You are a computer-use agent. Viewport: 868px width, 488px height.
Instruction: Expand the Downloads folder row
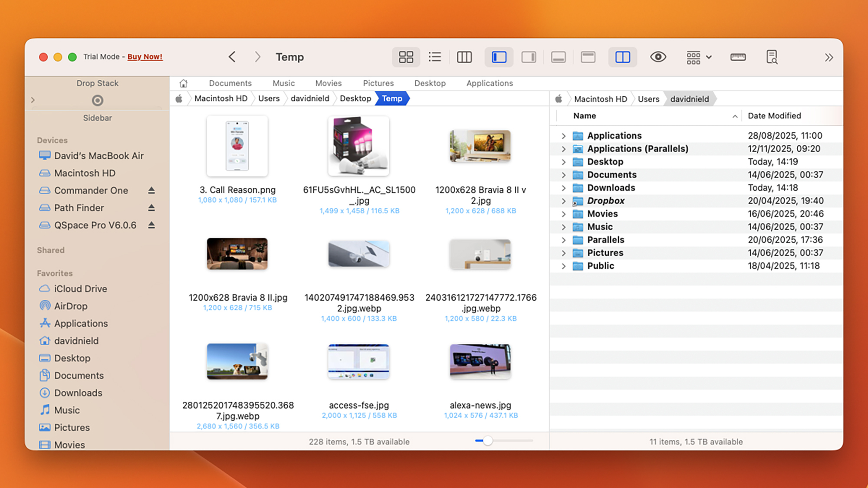coord(563,188)
